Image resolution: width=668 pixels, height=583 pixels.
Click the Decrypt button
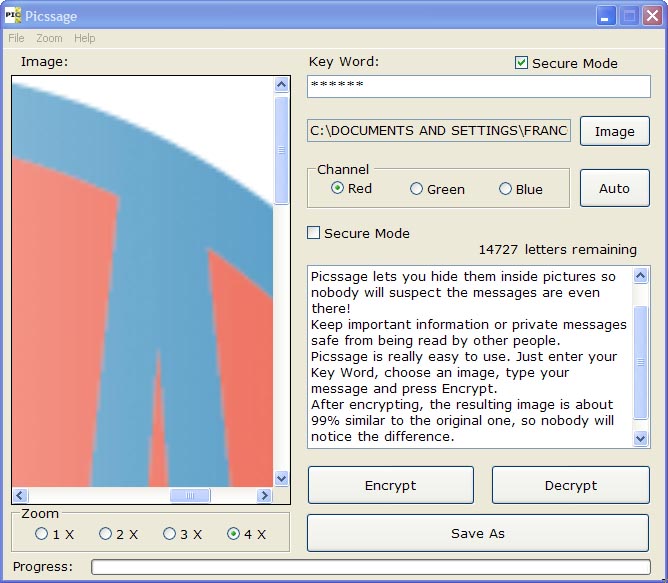pos(570,485)
